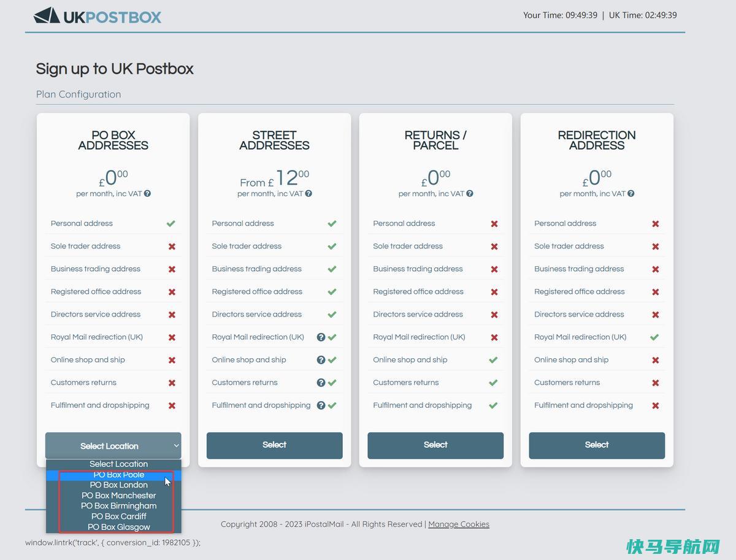
Task: Open VAT help icon under PO Box Addresses
Action: (x=147, y=194)
